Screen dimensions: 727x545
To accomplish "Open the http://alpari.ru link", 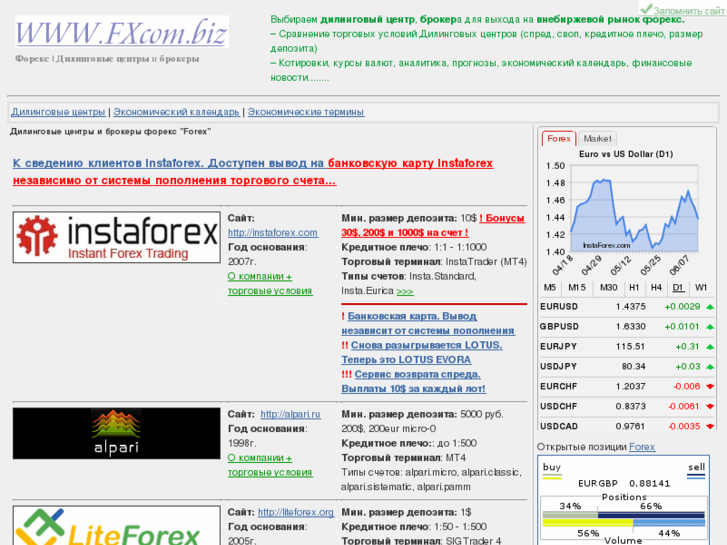I will click(x=290, y=414).
